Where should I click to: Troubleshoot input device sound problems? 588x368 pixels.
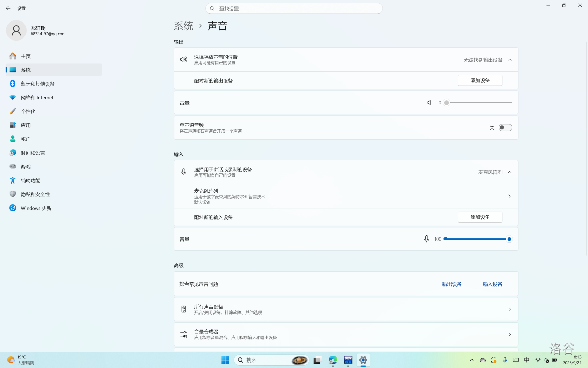[492, 284]
